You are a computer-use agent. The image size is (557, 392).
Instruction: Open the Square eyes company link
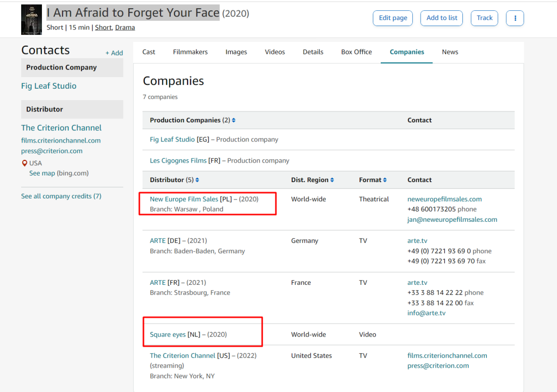tap(168, 335)
